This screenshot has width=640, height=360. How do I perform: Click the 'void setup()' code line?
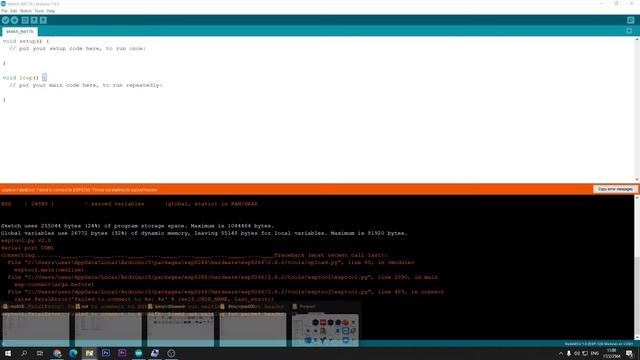[x=25, y=41]
